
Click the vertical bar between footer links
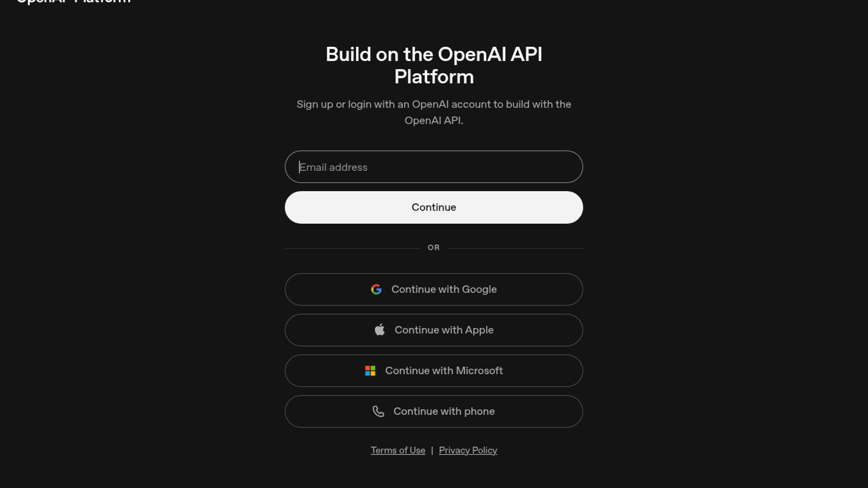tap(432, 450)
